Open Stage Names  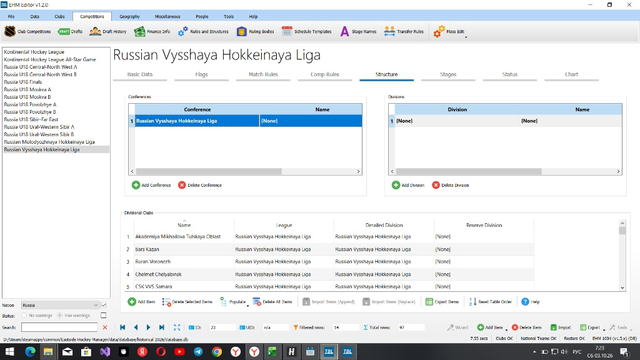[358, 31]
